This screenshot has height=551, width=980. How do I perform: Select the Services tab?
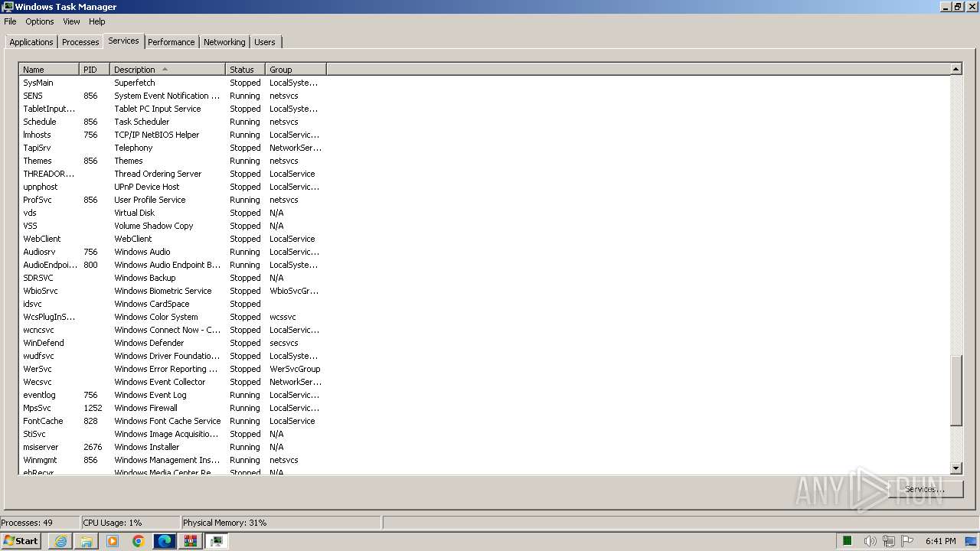[x=123, y=41]
